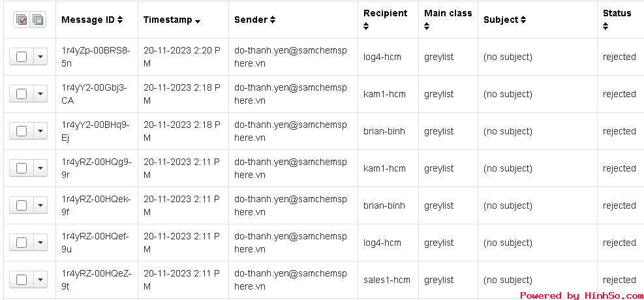Tick checkbox for message 1r4yZp-00BRS8-5n

[x=22, y=57]
